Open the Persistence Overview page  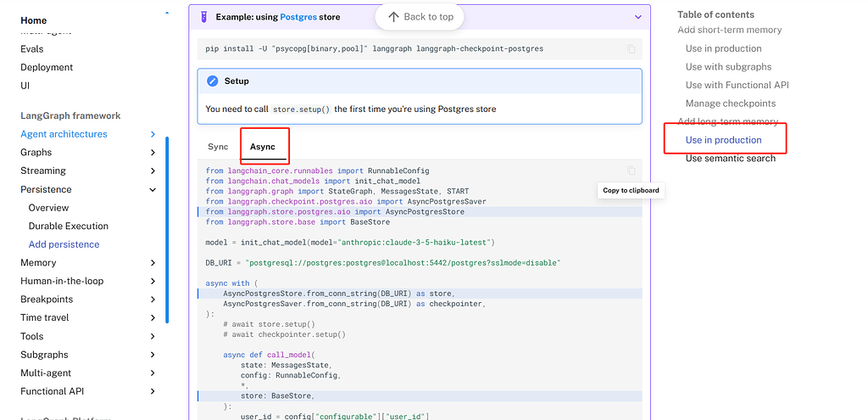point(48,208)
